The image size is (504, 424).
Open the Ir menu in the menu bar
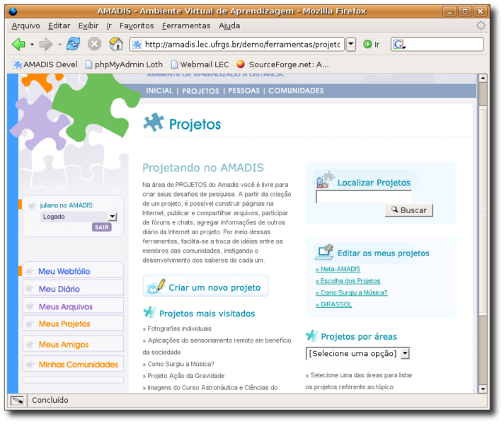point(109,25)
